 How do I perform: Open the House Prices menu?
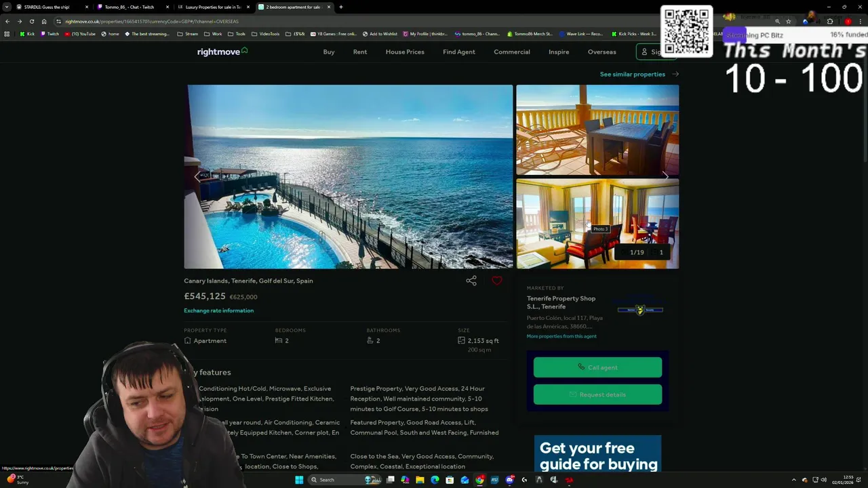click(x=405, y=52)
